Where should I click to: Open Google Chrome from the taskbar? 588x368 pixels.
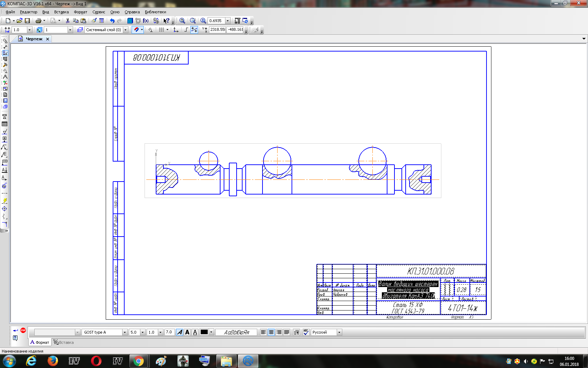(139, 361)
